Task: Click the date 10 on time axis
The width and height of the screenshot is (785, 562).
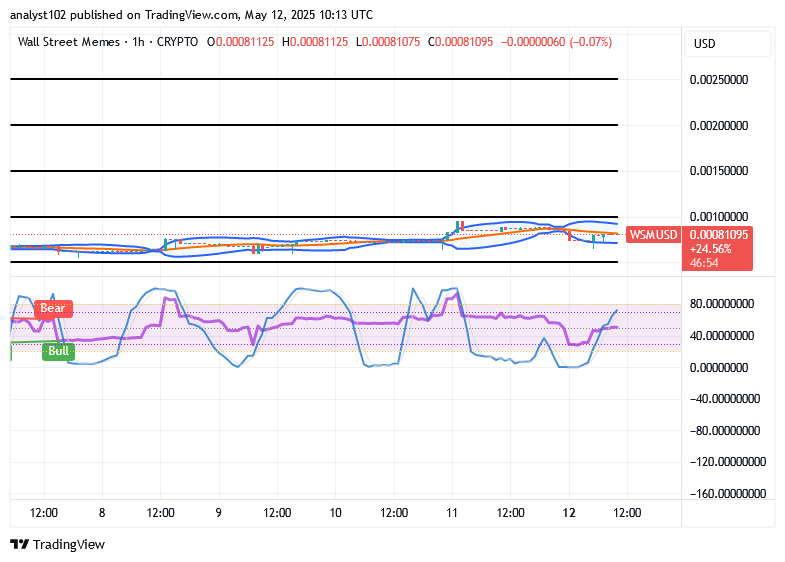Action: tap(335, 513)
